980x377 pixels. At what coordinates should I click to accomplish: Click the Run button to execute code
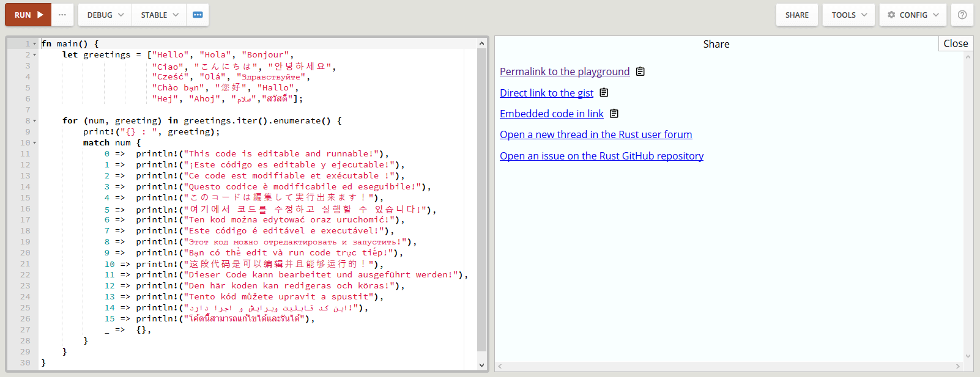point(28,15)
